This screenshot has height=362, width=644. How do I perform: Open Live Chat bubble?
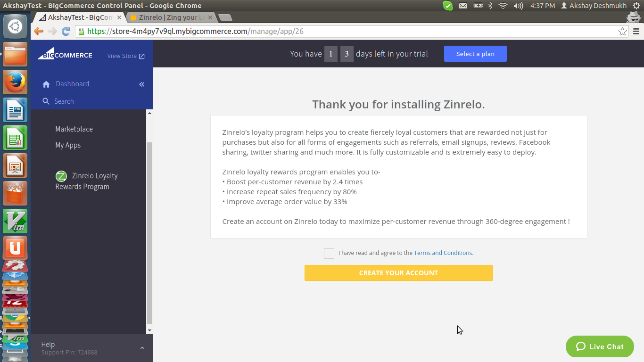pos(600,346)
